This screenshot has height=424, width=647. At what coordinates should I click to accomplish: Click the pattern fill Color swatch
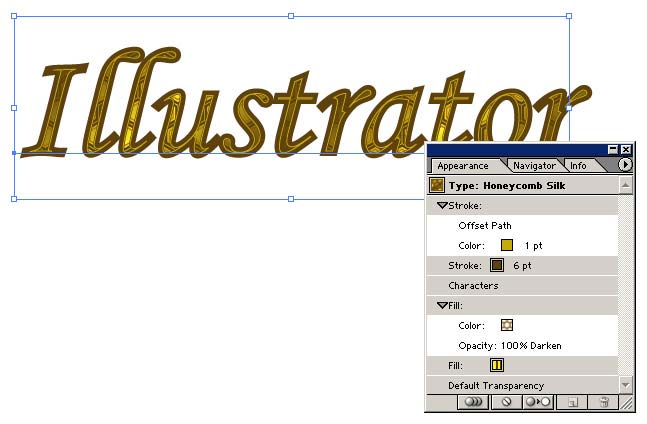click(507, 325)
